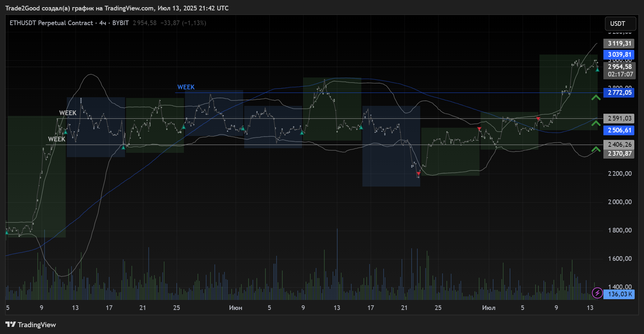
Task: Open the USDT currency selector
Action: 620,24
